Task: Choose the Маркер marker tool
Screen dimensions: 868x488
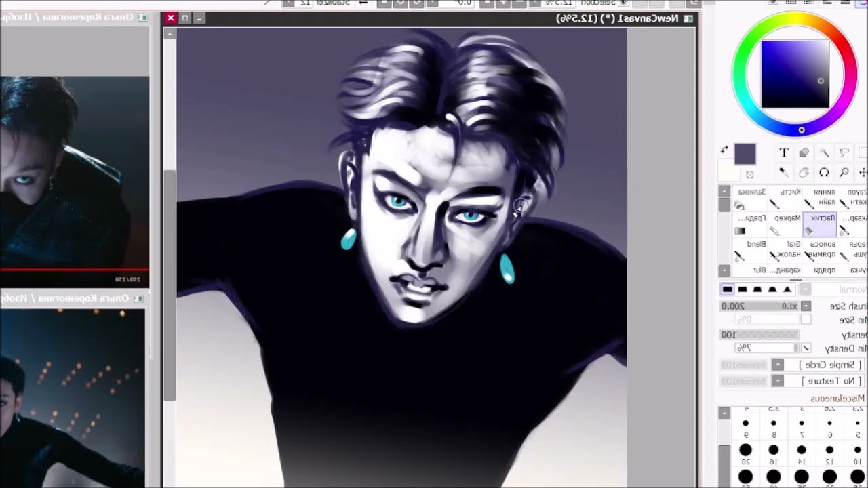Action: click(x=783, y=224)
